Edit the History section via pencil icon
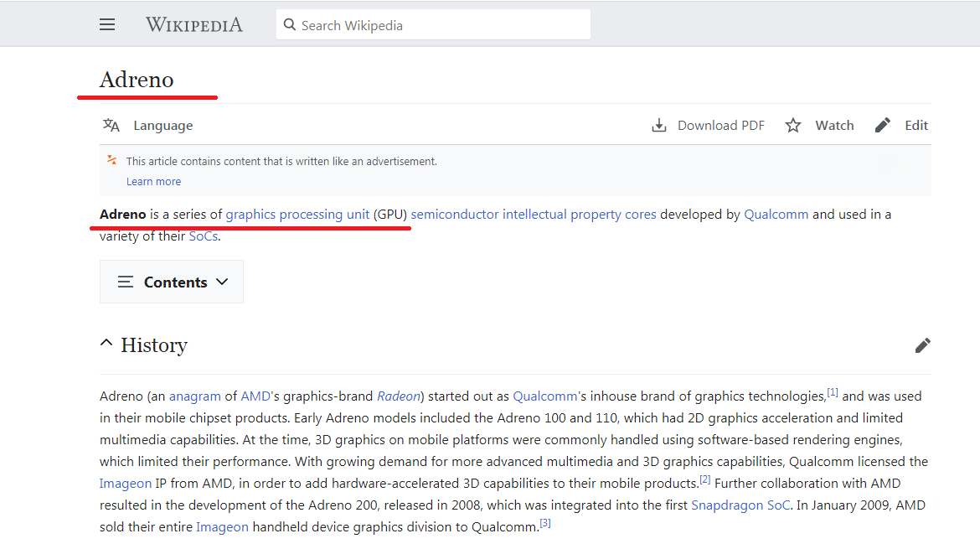Screen dimensions: 980x549 [922, 345]
